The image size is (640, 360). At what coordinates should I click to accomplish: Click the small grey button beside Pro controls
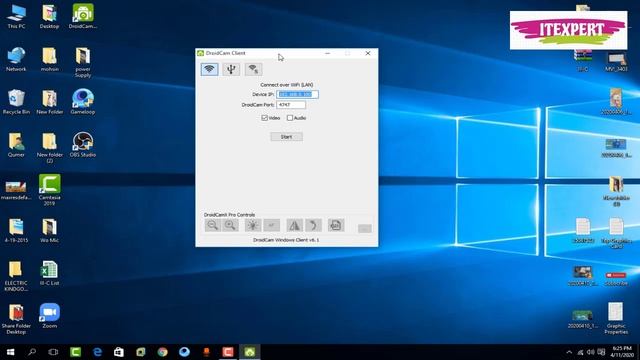(365, 229)
